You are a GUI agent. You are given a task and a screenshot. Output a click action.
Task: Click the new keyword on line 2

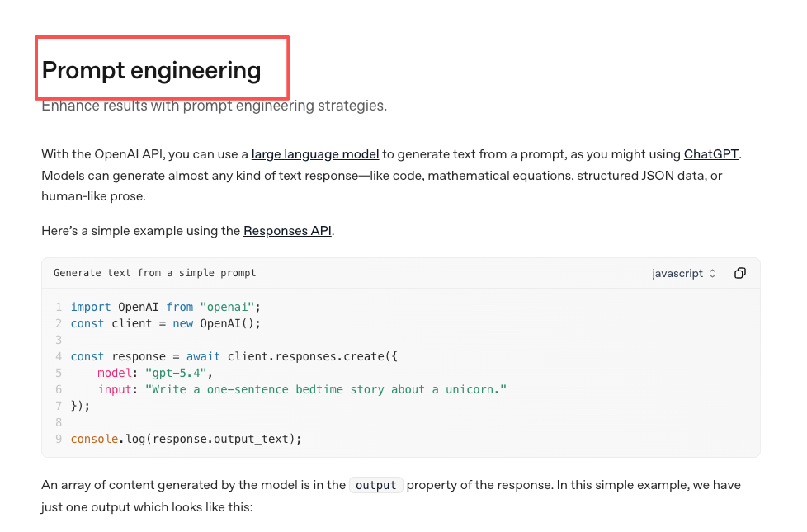pos(182,323)
